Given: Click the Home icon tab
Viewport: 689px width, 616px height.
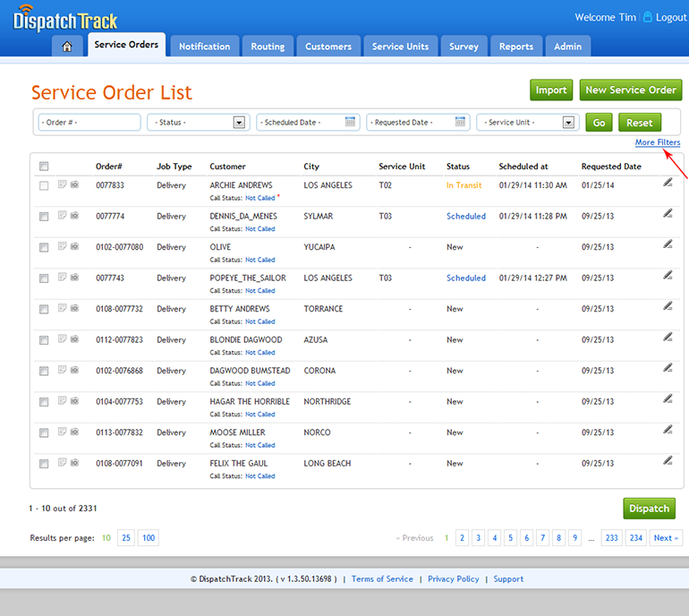Looking at the screenshot, I should pyautogui.click(x=67, y=47).
